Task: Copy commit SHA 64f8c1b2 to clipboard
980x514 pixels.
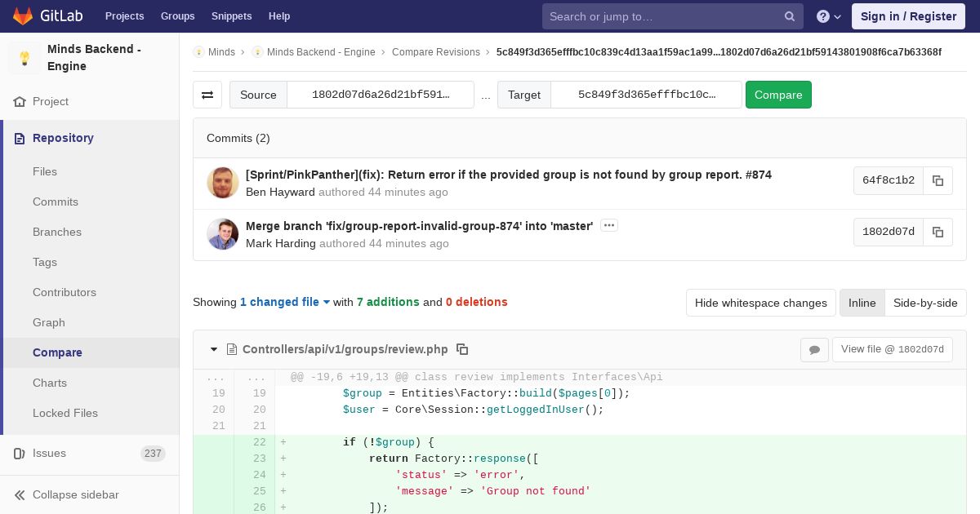Action: pos(938,181)
